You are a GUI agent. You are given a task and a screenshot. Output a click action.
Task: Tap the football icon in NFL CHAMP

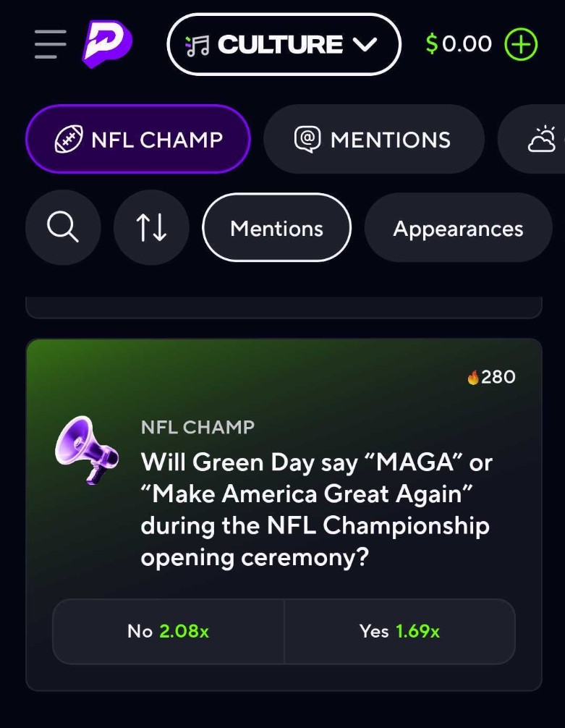[69, 140]
